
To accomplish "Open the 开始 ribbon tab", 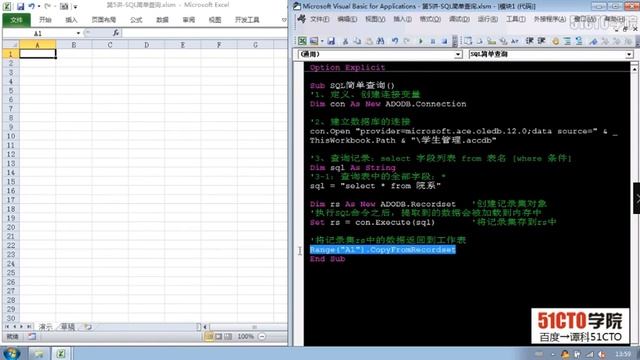I will pyautogui.click(x=45, y=20).
